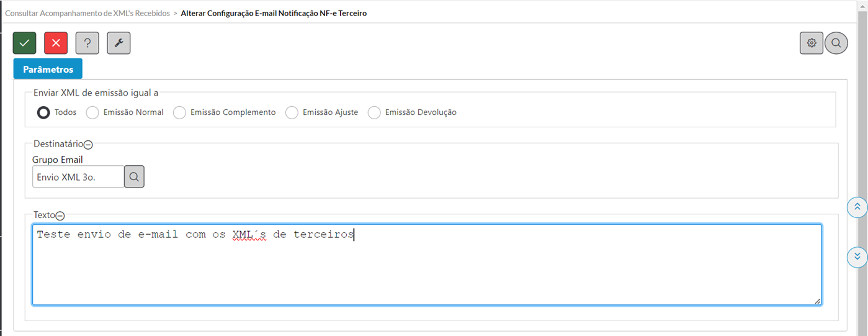The image size is (868, 336).
Task: Switch to the Parâmetros tab
Action: (x=48, y=69)
